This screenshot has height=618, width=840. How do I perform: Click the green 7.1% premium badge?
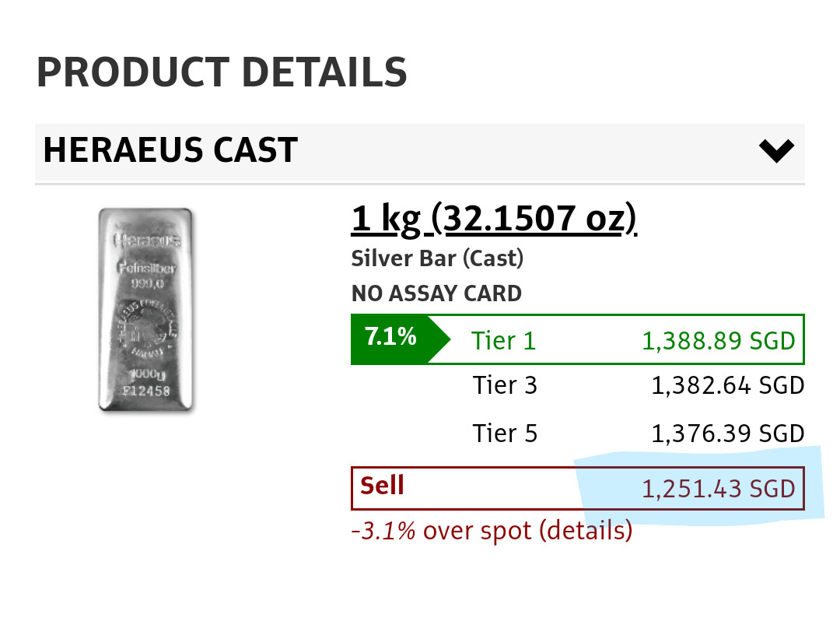[391, 339]
